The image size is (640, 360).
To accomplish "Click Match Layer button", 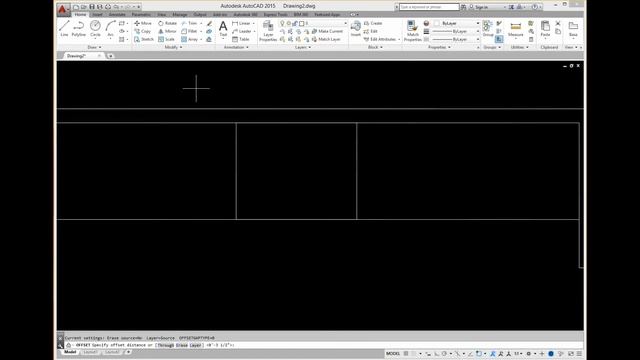I will (326, 39).
